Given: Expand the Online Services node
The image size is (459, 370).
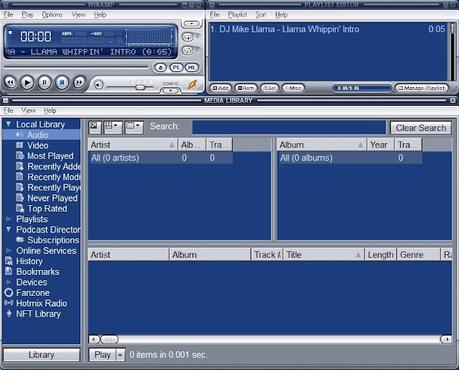Looking at the screenshot, I should click(9, 251).
